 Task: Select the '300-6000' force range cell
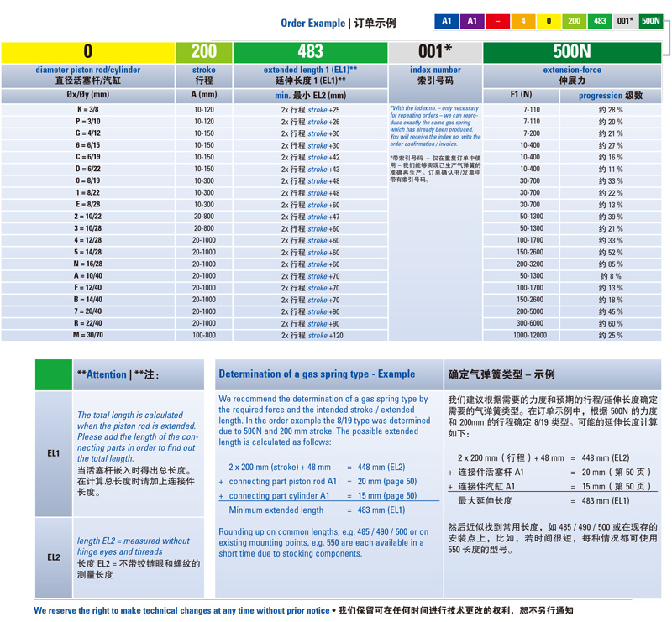click(521, 323)
